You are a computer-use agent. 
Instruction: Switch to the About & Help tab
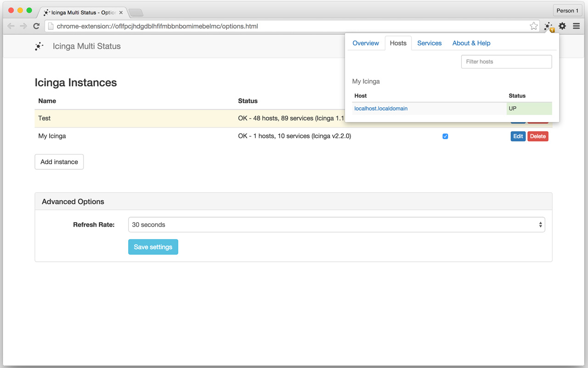(471, 43)
